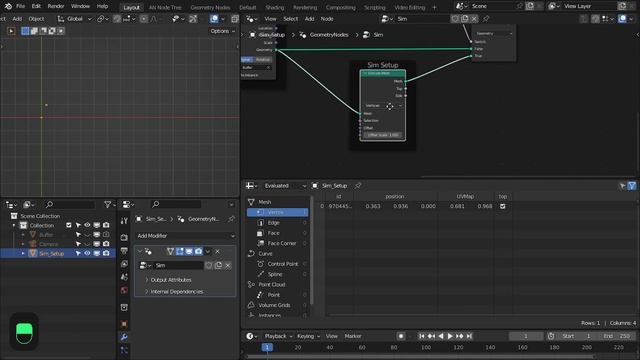Viewport: 640px width, 360px height.
Task: Toggle Sim_Setup render camera icon in outliner
Action: point(106,253)
